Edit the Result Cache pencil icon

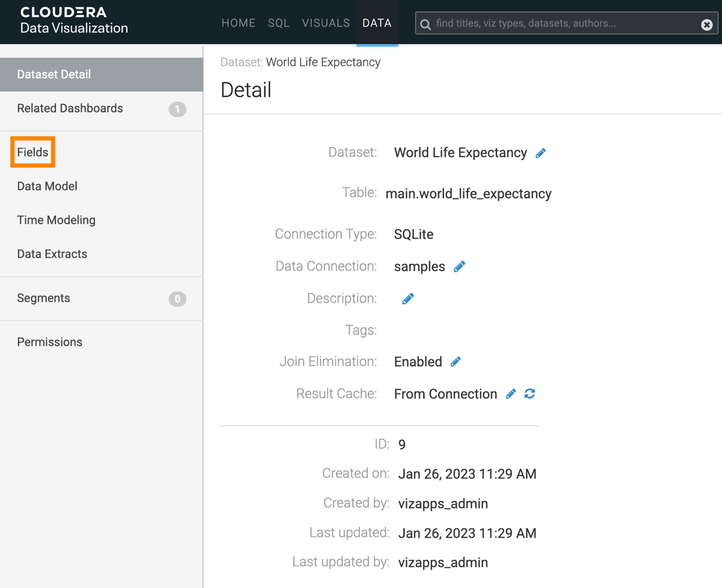(x=511, y=394)
